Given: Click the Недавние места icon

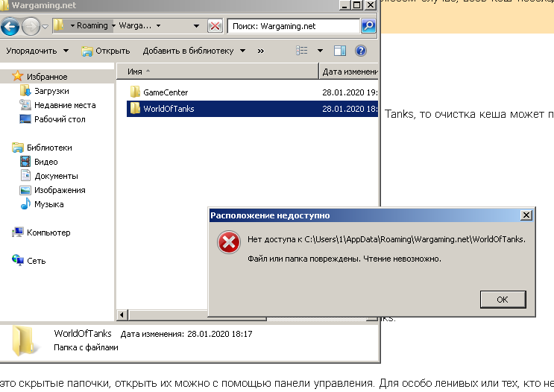Looking at the screenshot, I should (x=25, y=105).
